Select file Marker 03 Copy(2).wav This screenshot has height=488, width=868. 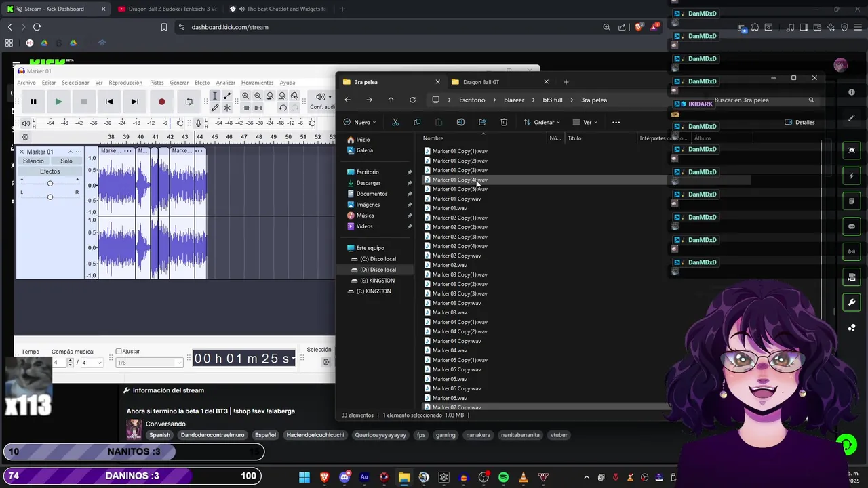coord(460,284)
